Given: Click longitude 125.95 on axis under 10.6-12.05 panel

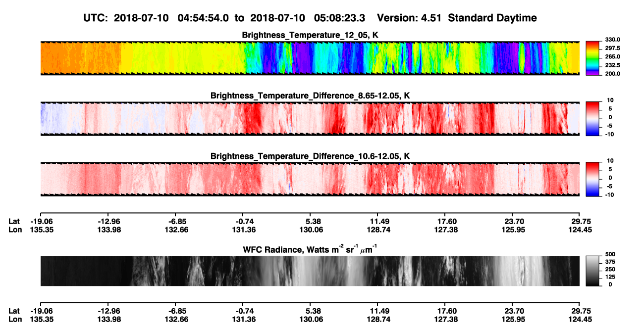Looking at the screenshot, I should 513,230.
